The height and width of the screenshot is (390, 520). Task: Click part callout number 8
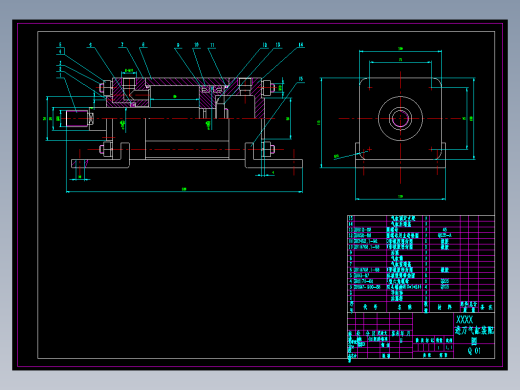tap(143, 44)
